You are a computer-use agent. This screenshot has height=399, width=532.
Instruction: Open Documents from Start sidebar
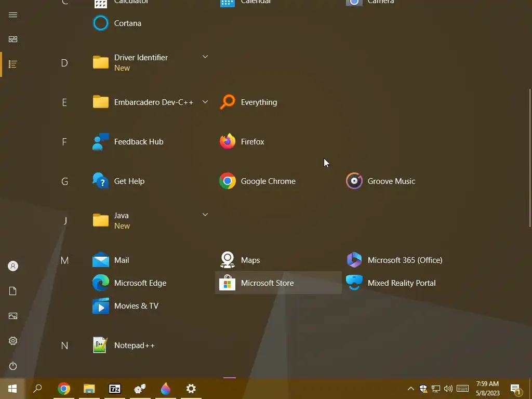pos(13,291)
